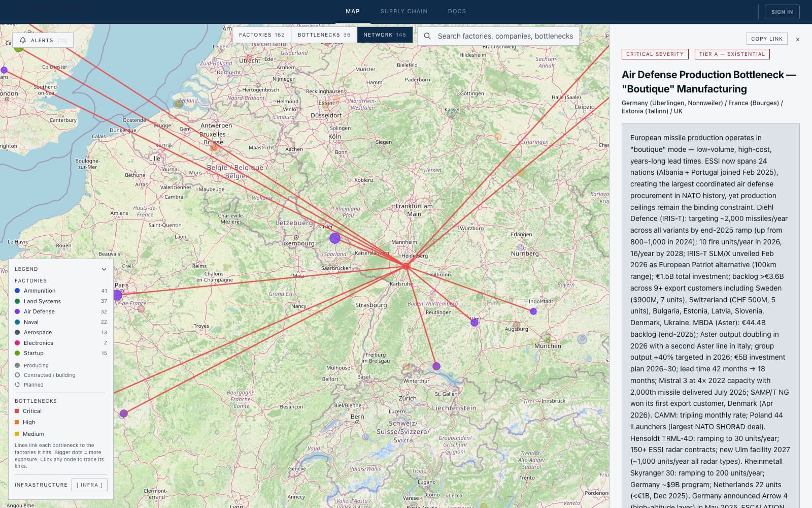Click the search magnifier icon

pyautogui.click(x=427, y=36)
